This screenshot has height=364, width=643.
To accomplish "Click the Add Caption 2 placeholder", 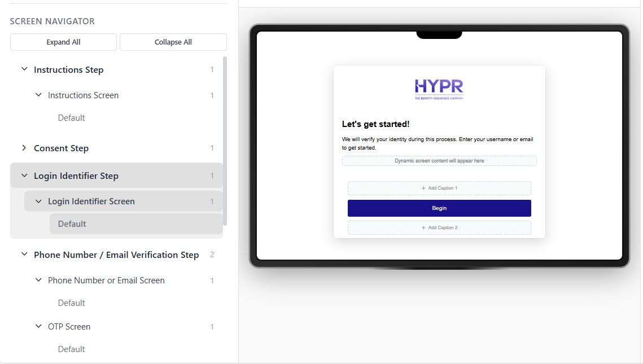I will pyautogui.click(x=439, y=227).
